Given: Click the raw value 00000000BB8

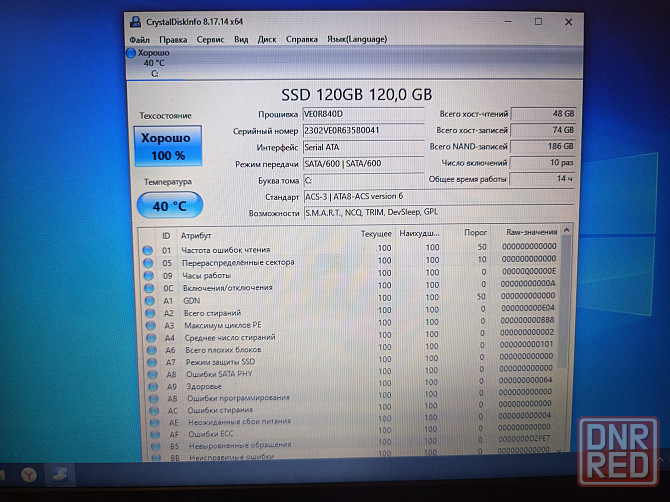Looking at the screenshot, I should [527, 320].
